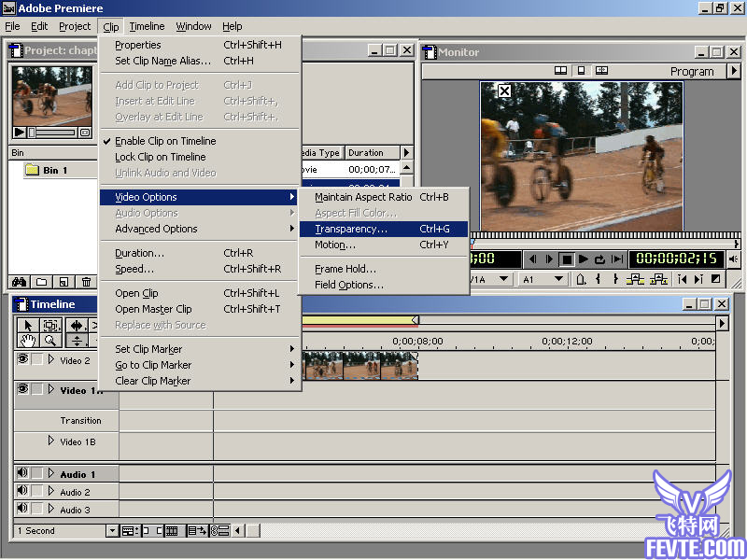Switch Monitor to Dual View
The width and height of the screenshot is (747, 560).
click(561, 71)
